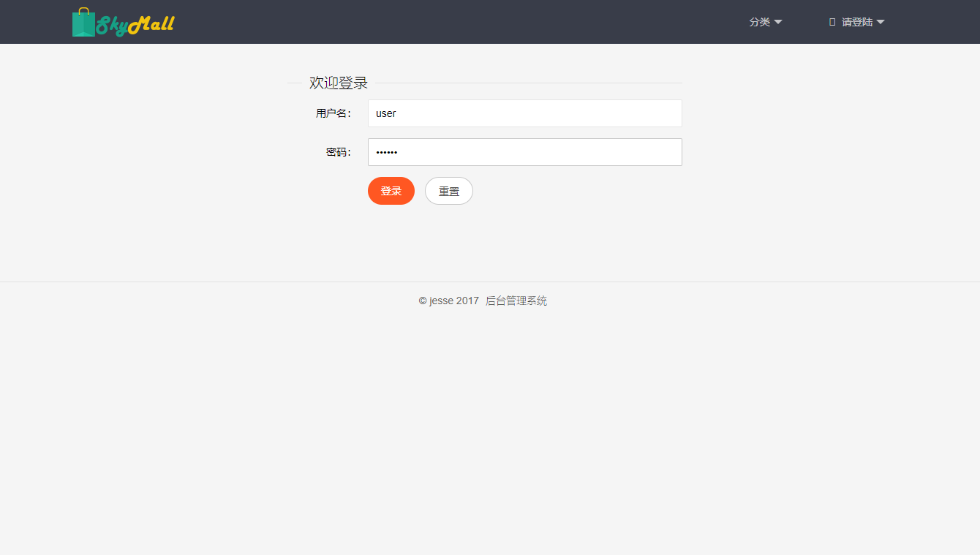The height and width of the screenshot is (555, 980).
Task: Click the 欢迎登录 welcome heading
Action: (x=339, y=83)
